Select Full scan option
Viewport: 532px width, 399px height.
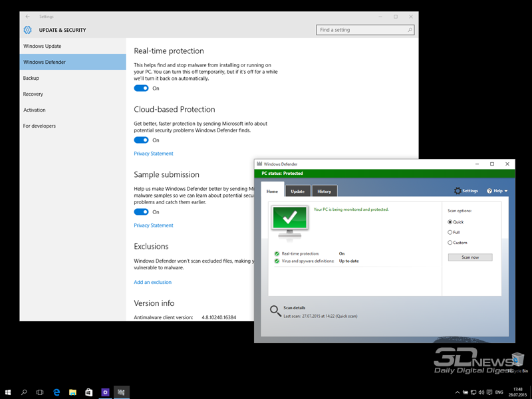tap(450, 232)
